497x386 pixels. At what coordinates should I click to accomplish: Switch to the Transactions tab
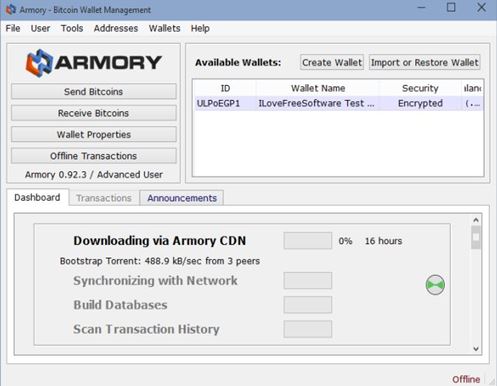tap(104, 198)
